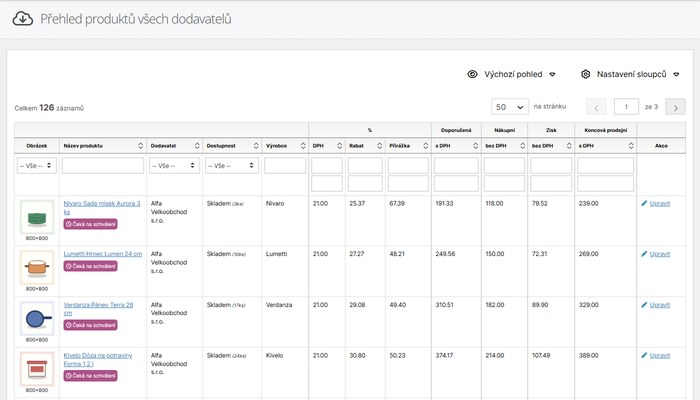Click pencil icon in Nivaro row
Screen dimensions: 700x400
pos(644,204)
